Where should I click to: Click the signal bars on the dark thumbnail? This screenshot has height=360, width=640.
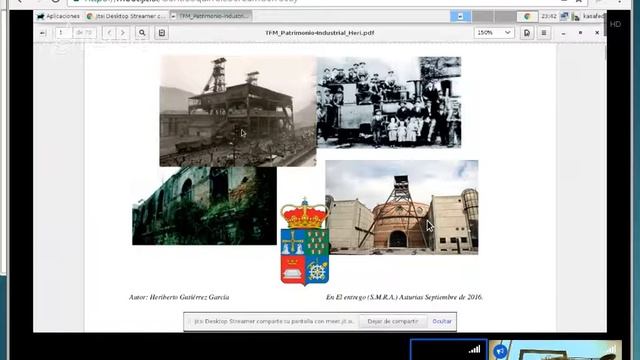coord(474,349)
